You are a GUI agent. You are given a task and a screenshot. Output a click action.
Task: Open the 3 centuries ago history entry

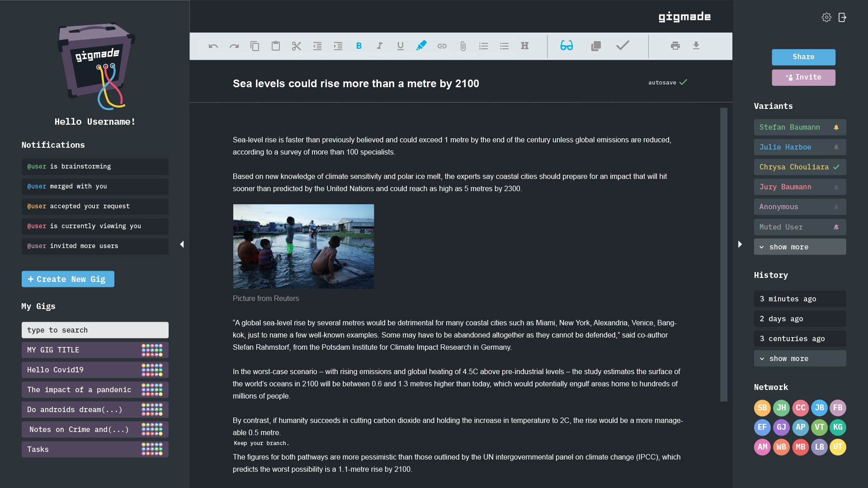click(x=800, y=338)
